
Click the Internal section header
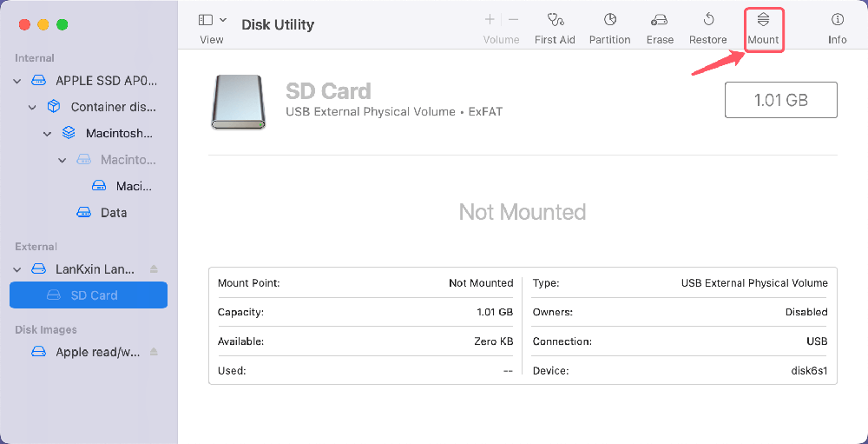tap(35, 58)
